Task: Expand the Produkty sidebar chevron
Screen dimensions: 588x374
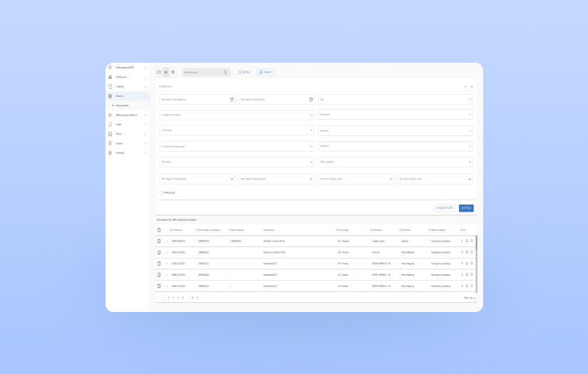Action: (145, 87)
